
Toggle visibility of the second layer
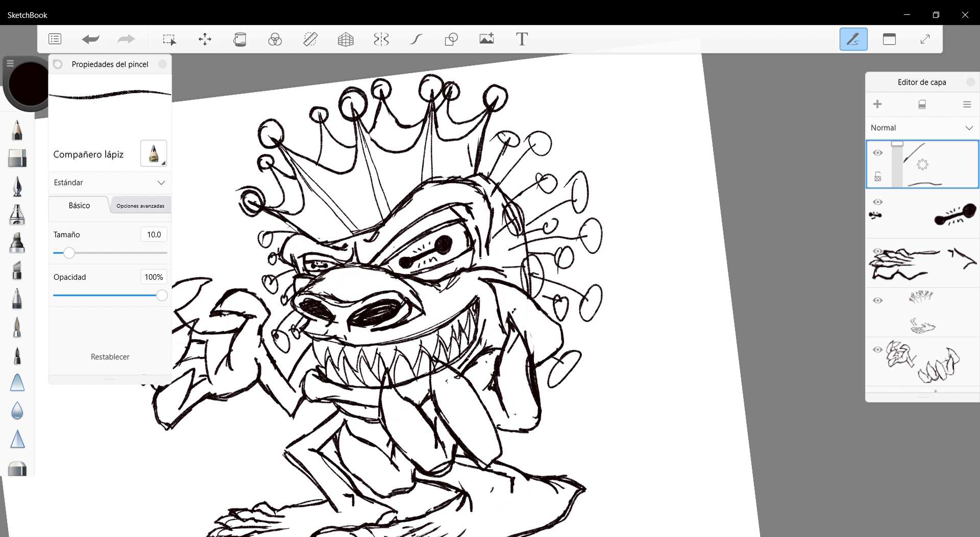[x=878, y=202]
